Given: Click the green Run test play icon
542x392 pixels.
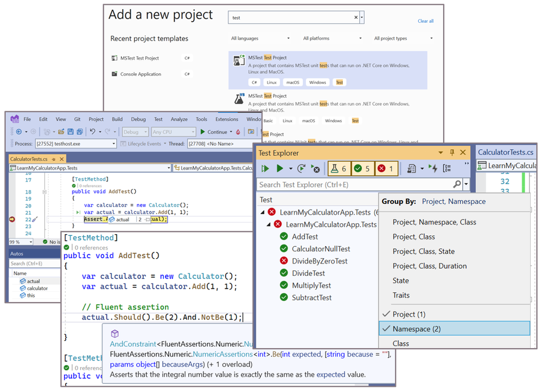Looking at the screenshot, I should (279, 168).
